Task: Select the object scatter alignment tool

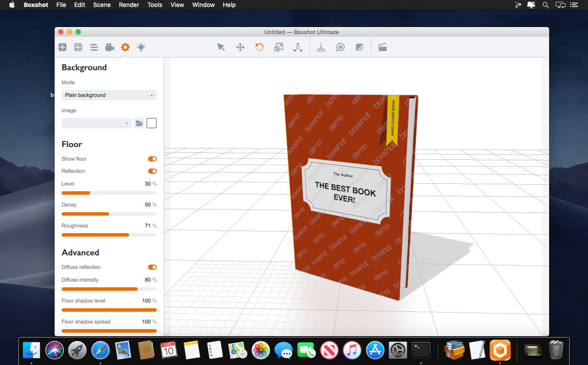Action: (298, 47)
